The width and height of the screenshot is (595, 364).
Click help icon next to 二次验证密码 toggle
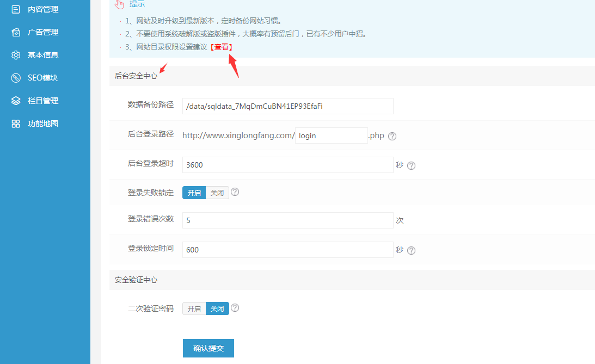pyautogui.click(x=235, y=308)
